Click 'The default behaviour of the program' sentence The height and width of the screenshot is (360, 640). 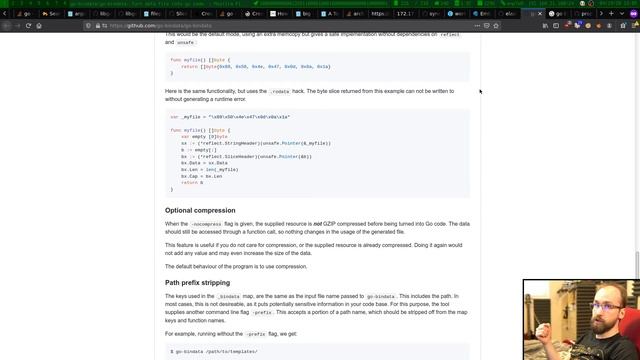coord(236,267)
